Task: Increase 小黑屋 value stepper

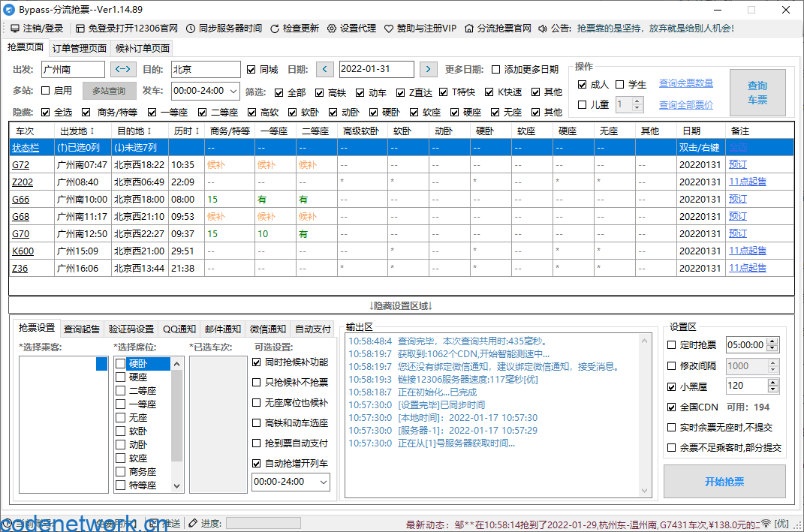Action: [772, 383]
